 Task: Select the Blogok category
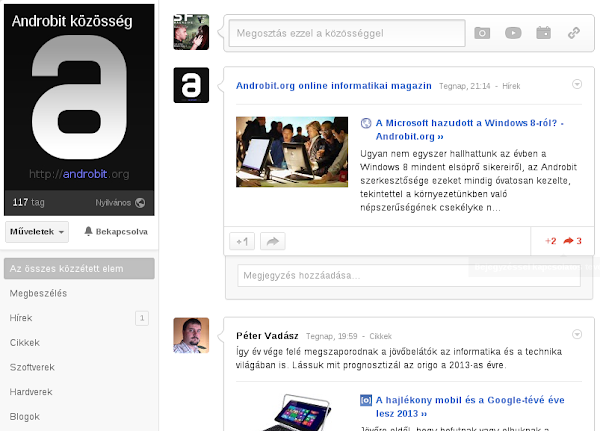pos(24,416)
